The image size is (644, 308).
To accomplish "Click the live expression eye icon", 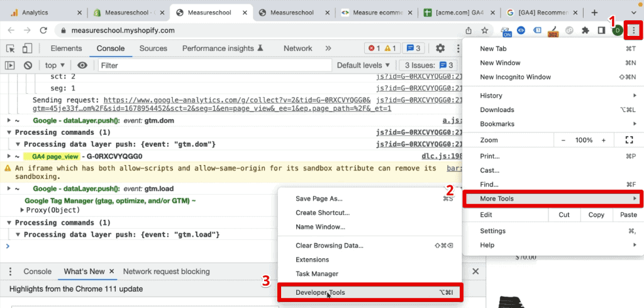I will (82, 65).
